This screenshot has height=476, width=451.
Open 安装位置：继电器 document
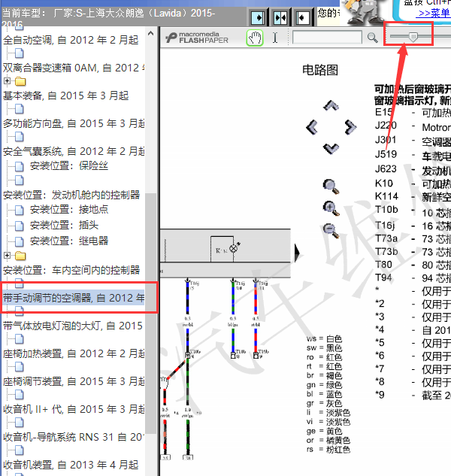point(69,241)
